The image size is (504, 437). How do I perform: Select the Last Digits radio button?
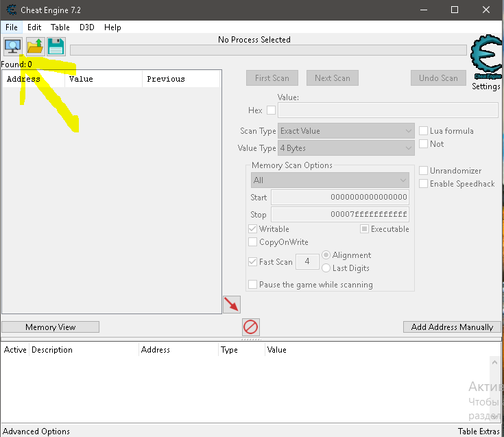[326, 268]
